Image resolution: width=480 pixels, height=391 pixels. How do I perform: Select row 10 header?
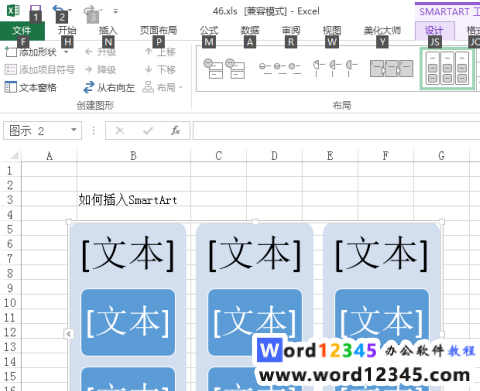10,302
